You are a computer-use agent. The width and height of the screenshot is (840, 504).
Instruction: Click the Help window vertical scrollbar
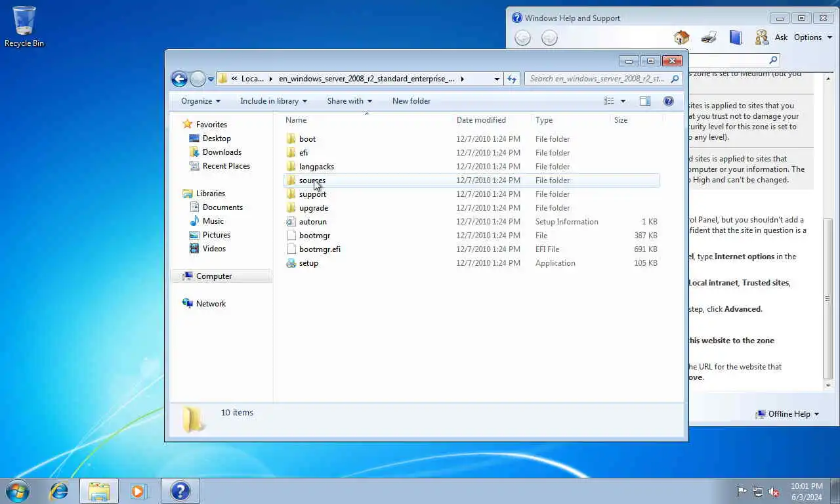coord(828,299)
